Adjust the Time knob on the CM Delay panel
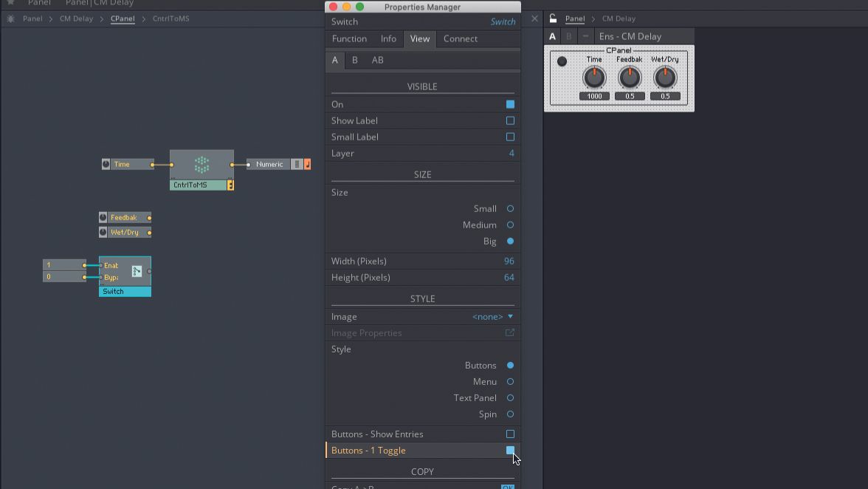This screenshot has width=868, height=489. coord(595,76)
